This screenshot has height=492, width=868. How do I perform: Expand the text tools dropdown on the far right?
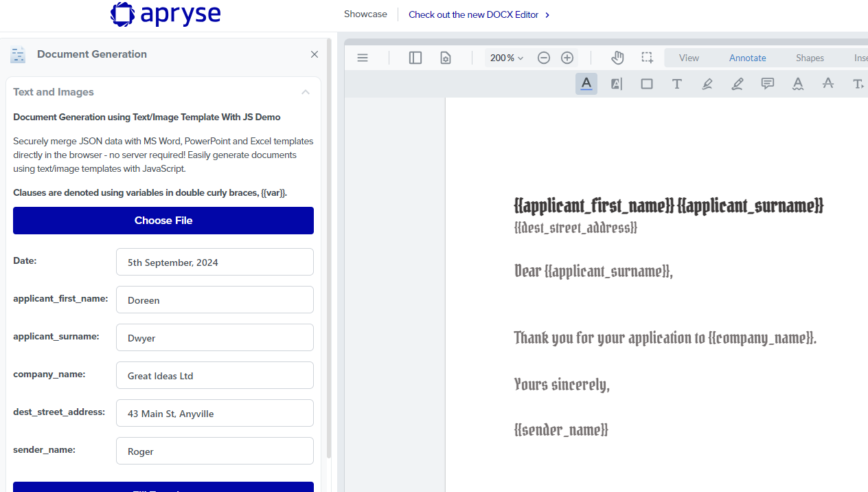(858, 83)
